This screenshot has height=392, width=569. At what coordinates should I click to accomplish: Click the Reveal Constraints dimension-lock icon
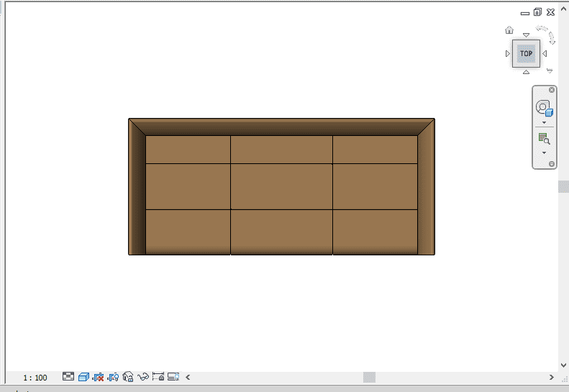158,376
